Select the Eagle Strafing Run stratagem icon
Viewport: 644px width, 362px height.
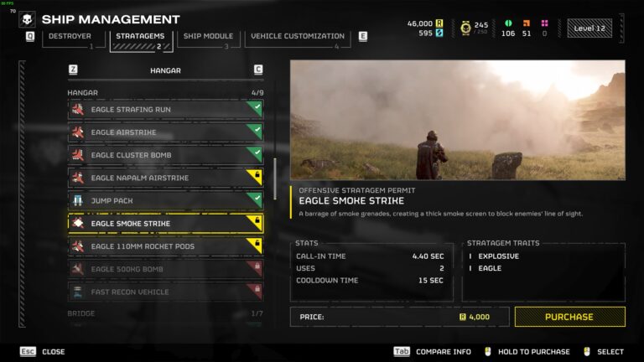pyautogui.click(x=78, y=110)
